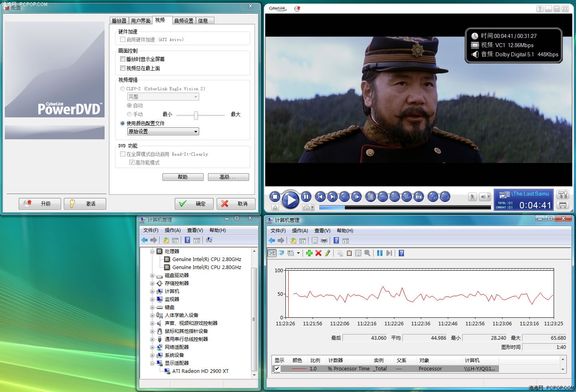Click the down arrow of the counter list scrollbar
The height and width of the screenshot is (392, 576).
click(563, 369)
